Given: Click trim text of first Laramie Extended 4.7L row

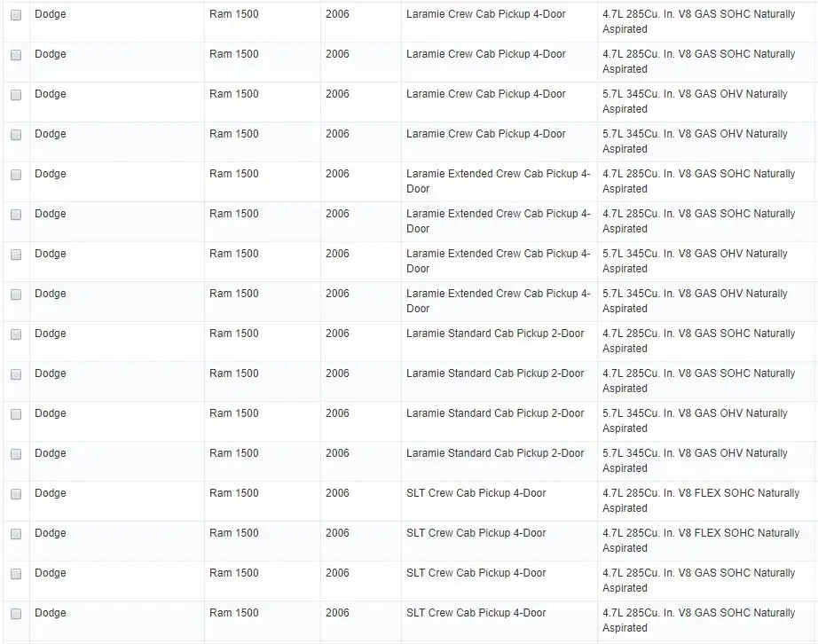Looking at the screenshot, I should point(499,181).
